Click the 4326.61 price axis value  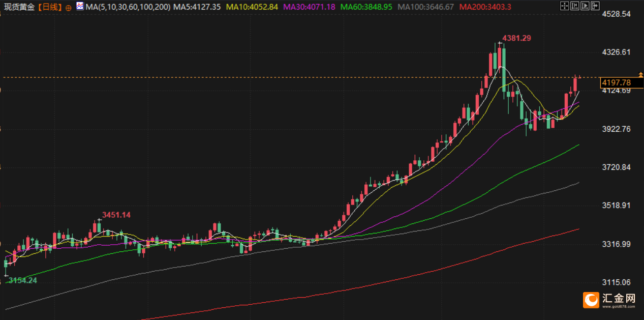(x=616, y=52)
